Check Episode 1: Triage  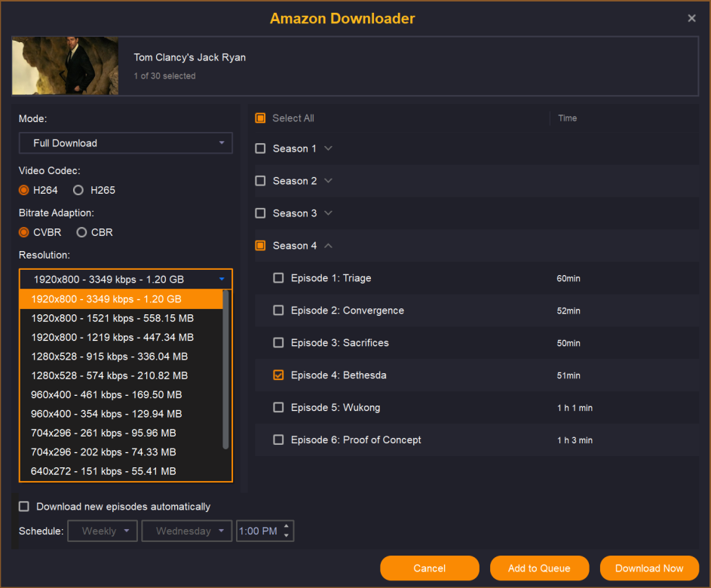[x=278, y=278]
